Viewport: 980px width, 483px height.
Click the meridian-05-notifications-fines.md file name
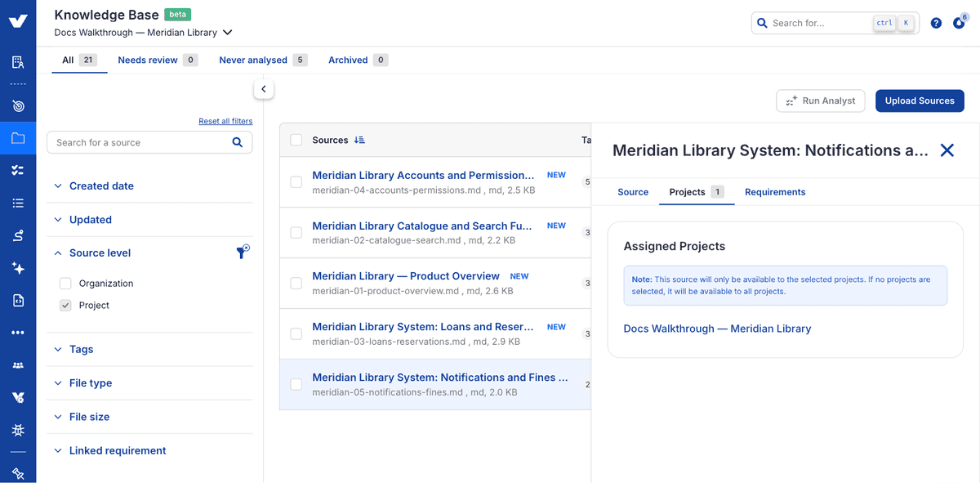388,392
